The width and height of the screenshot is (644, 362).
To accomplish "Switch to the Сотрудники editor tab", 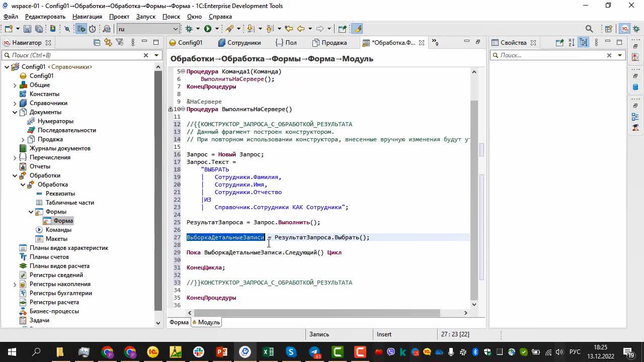I will pos(239,43).
